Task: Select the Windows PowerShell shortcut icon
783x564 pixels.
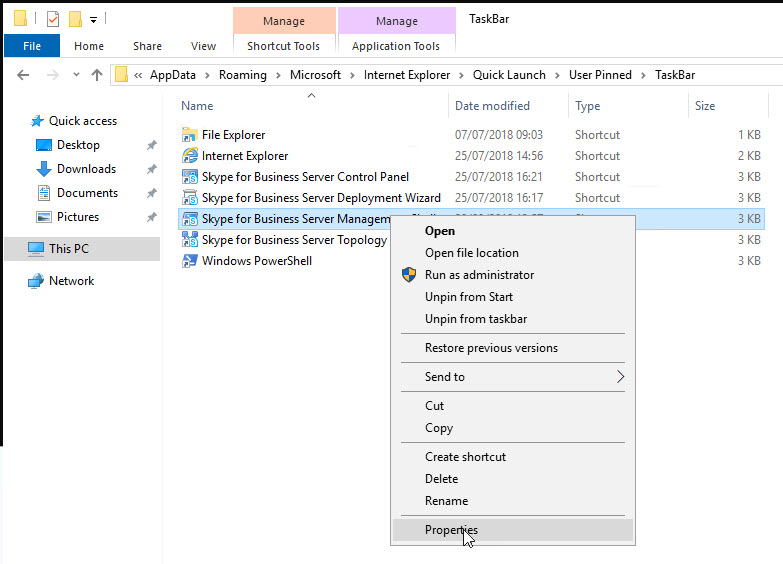Action: point(190,261)
